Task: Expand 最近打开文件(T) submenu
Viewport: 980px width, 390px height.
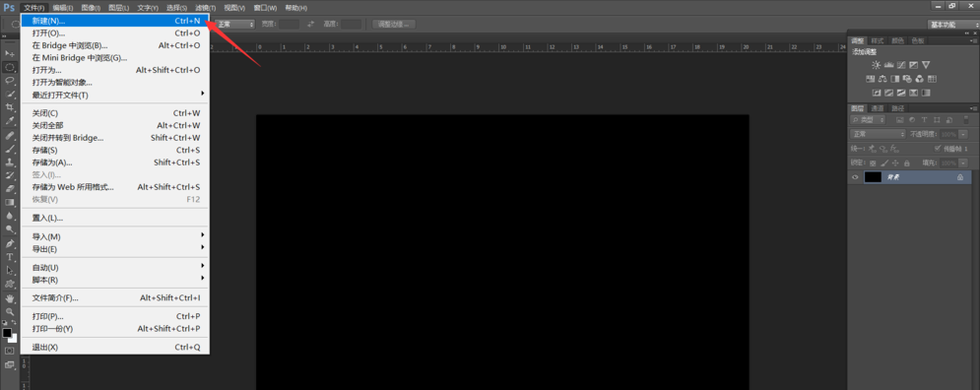Action: (115, 95)
